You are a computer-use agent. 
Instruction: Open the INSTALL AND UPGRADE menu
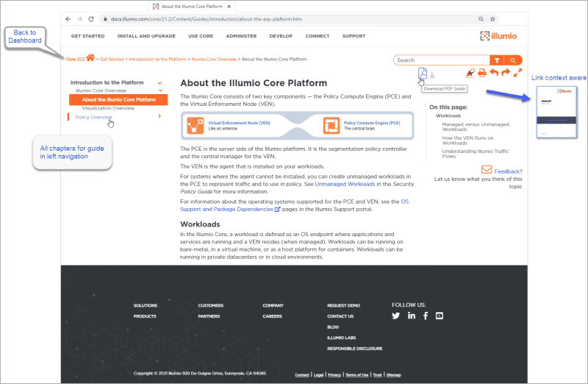pyautogui.click(x=146, y=36)
